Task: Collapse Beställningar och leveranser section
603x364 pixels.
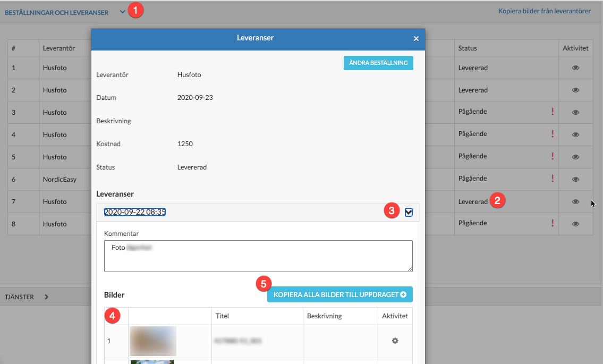Action: (122, 12)
